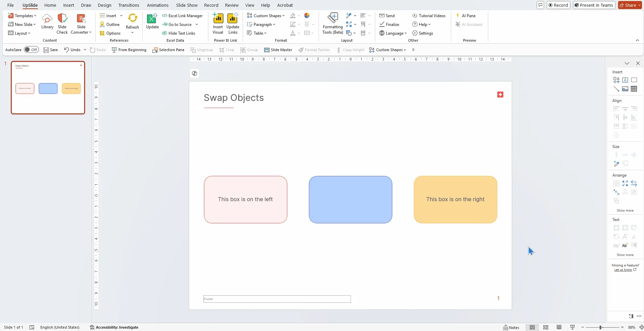
Task: Toggle Notes pane in status bar
Action: pos(511,327)
